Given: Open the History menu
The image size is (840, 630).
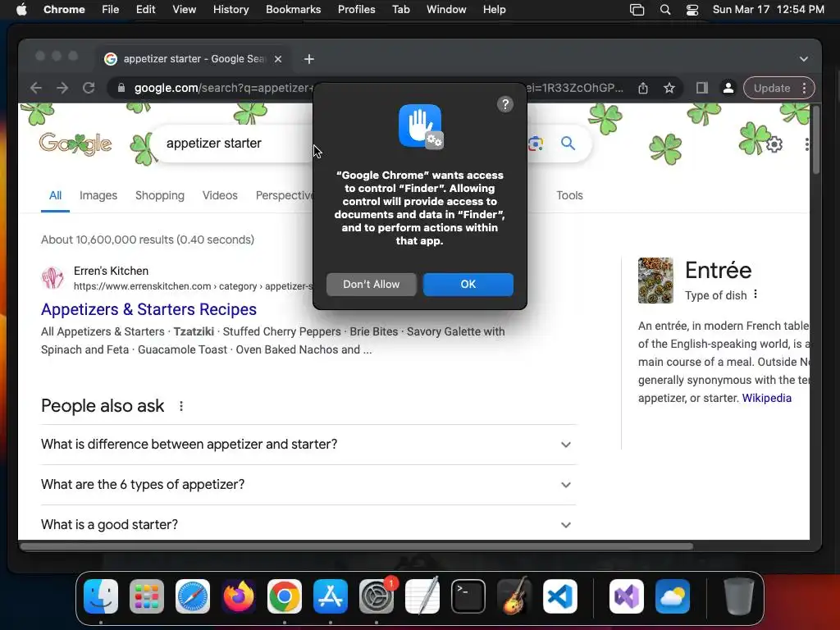Looking at the screenshot, I should coord(231,10).
